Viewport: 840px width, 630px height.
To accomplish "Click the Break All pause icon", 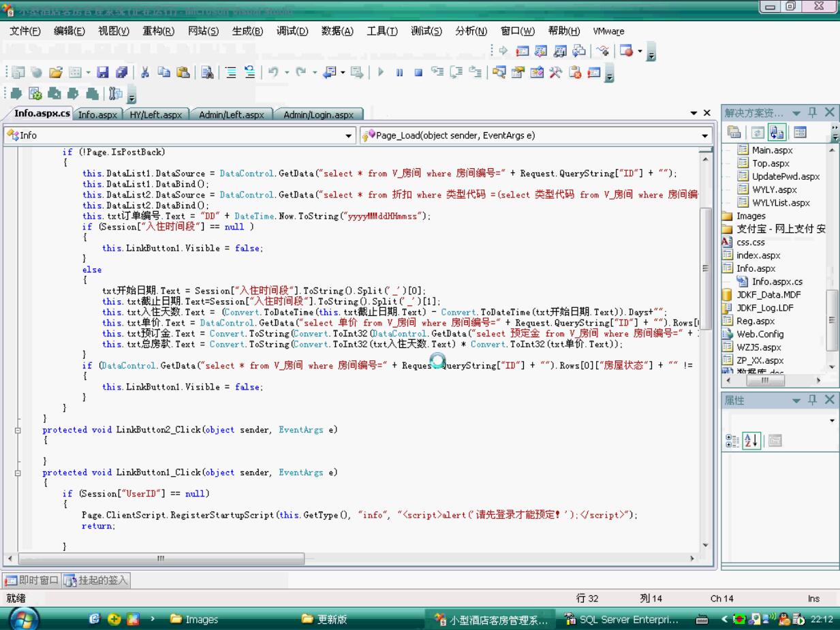I will coord(400,72).
